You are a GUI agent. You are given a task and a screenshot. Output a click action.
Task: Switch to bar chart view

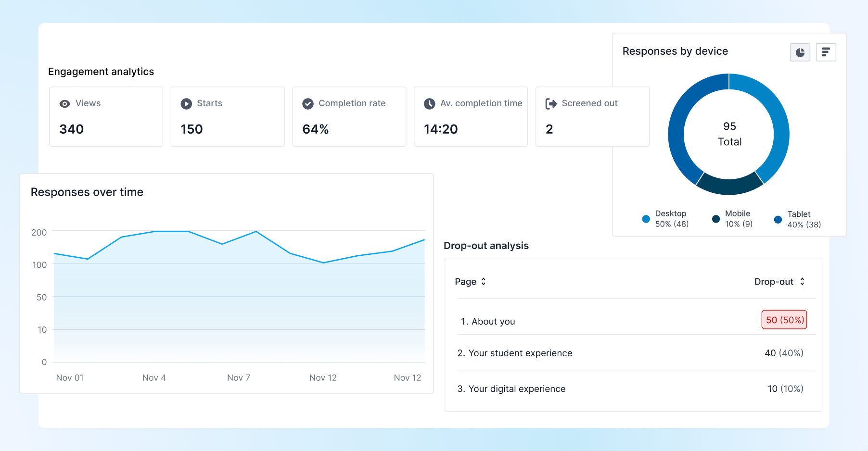point(826,52)
